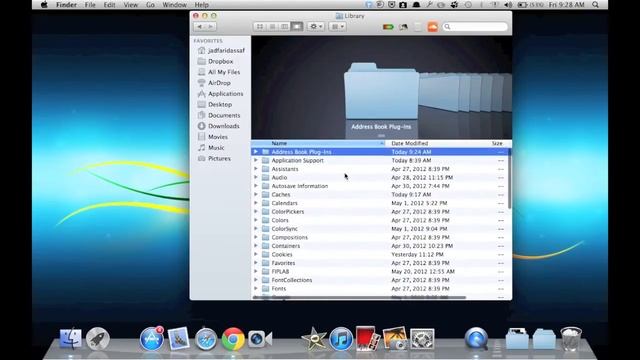Select the Cover Flow view button
Image resolution: width=640 pixels, height=360 pixels.
(x=297, y=27)
